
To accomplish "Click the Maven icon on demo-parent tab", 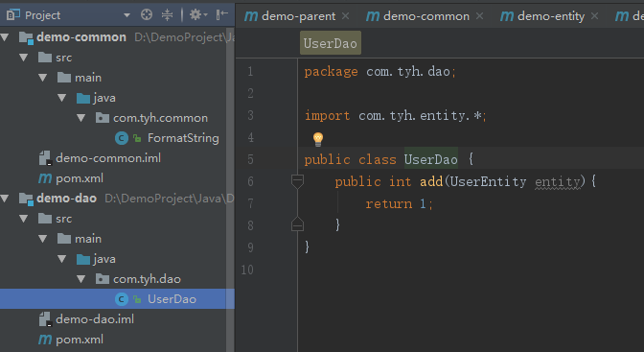I will (x=251, y=16).
